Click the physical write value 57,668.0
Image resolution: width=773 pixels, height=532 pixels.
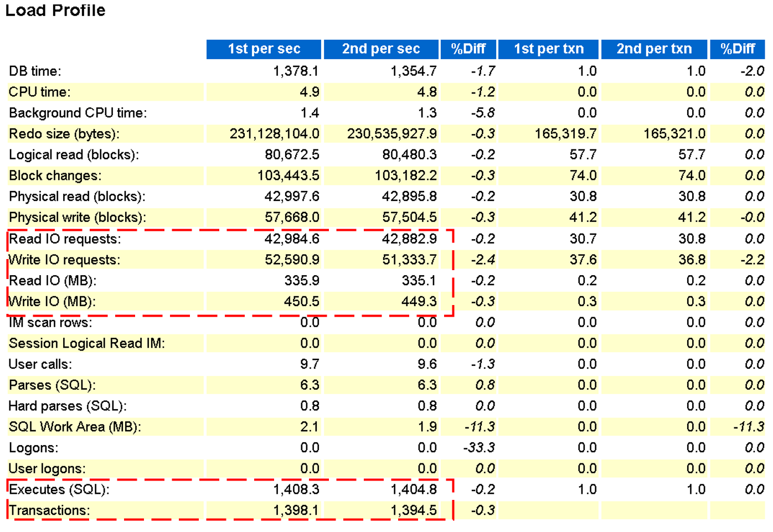click(292, 218)
